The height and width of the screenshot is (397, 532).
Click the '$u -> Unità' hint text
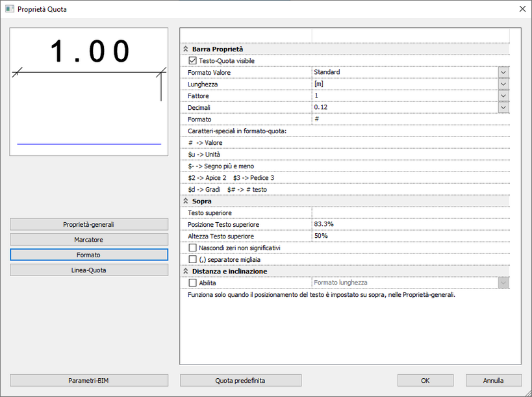click(x=204, y=155)
